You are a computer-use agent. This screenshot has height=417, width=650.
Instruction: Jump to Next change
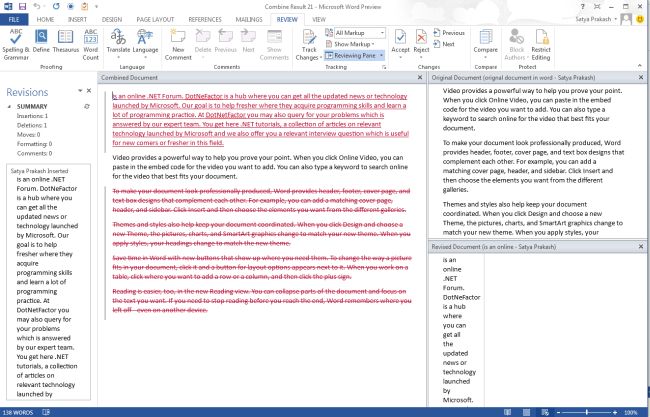tap(444, 44)
